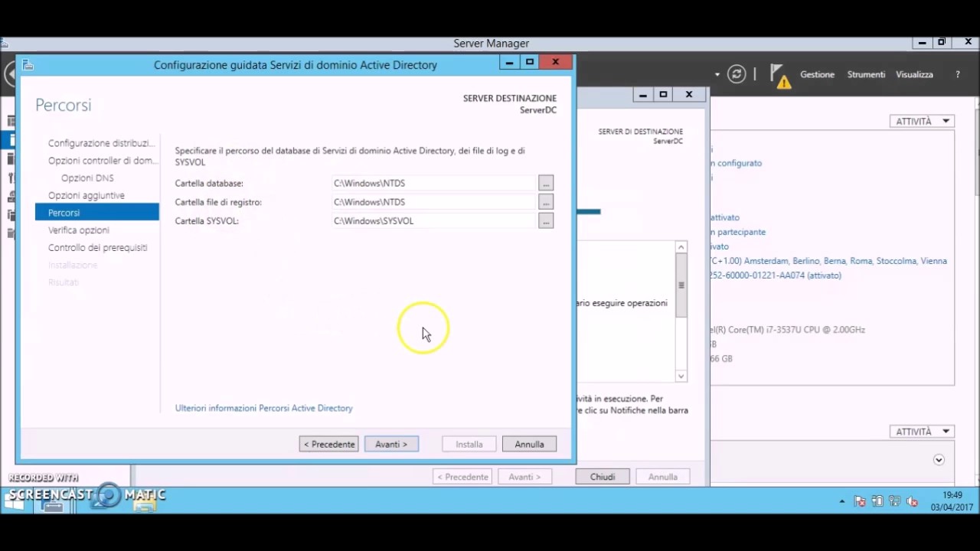The height and width of the screenshot is (551, 980).
Task: Click scroll down arrow in background wizard
Action: coord(681,376)
